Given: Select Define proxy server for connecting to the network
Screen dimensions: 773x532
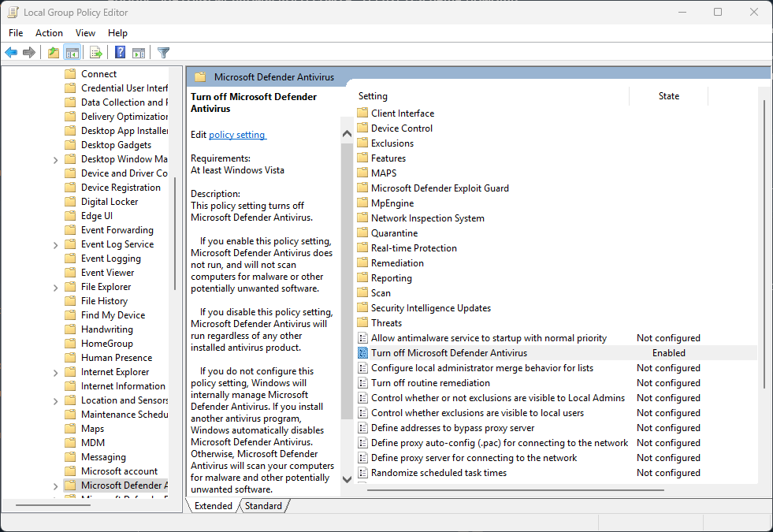Looking at the screenshot, I should click(x=474, y=458).
